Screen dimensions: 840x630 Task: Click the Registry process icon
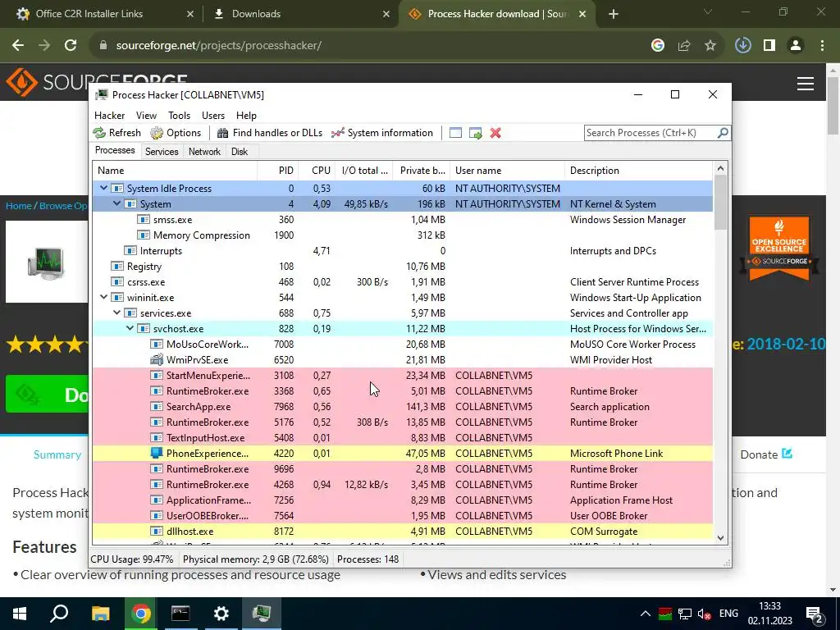pos(116,267)
